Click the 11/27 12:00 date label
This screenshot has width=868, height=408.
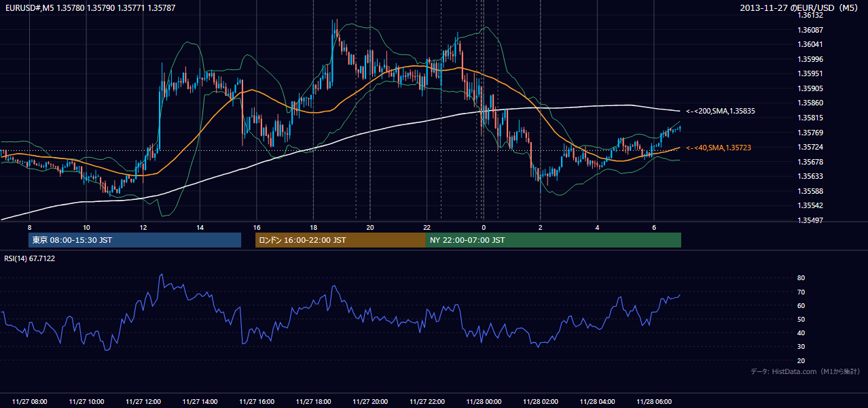(x=143, y=402)
